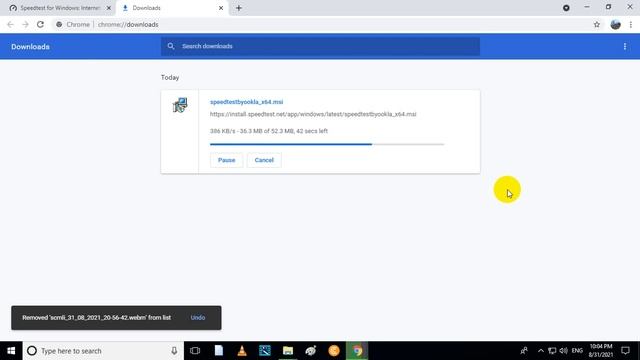Select the Downloads tab
Viewport: 640px width, 360px height.
[173, 8]
